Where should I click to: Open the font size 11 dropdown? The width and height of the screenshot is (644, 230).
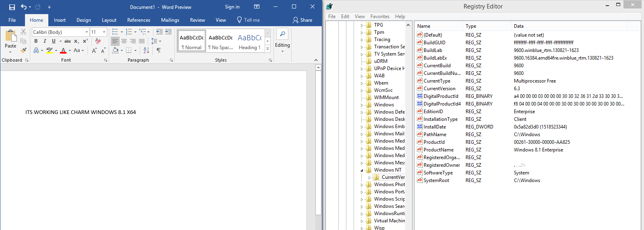click(104, 32)
